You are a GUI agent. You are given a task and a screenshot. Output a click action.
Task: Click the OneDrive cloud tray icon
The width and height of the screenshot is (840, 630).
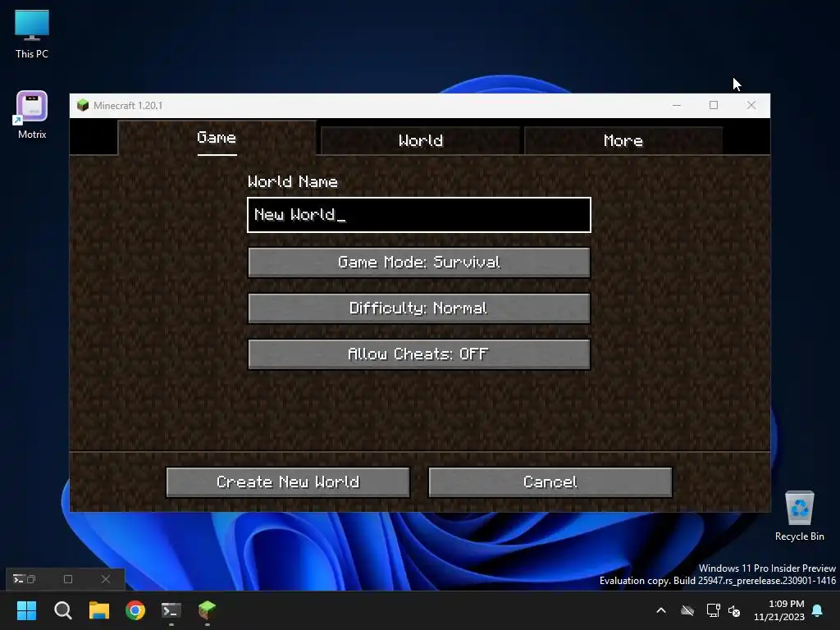click(687, 610)
